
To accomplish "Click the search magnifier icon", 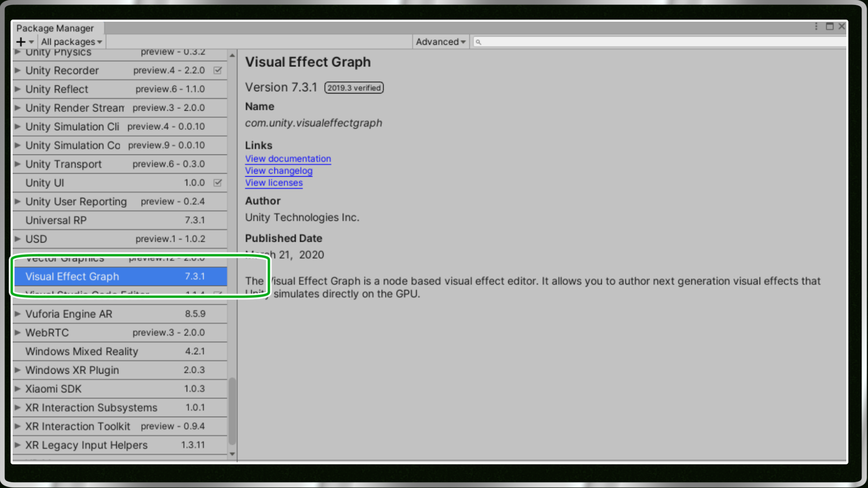I will [x=478, y=42].
